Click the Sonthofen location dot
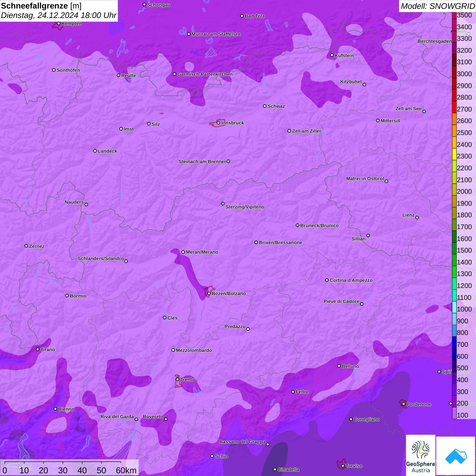Screen dimensions: 476x476 coord(54,70)
